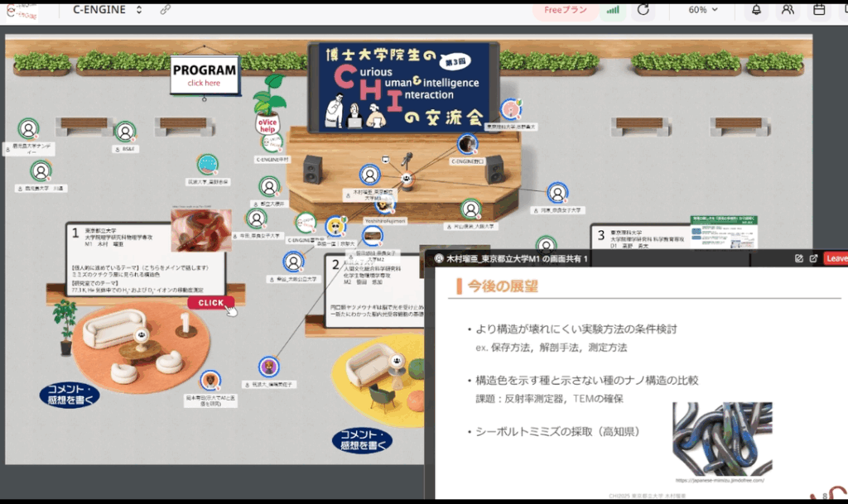This screenshot has height=504, width=848.
Task: Select the presenter avatar 木村瑠亜 on stage
Action: click(x=370, y=175)
